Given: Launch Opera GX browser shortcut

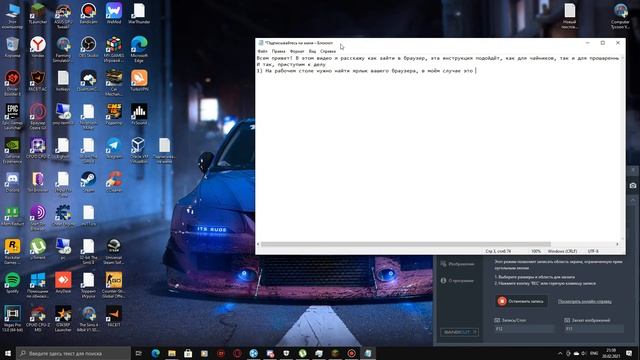Looking at the screenshot, I should pos(38,117).
